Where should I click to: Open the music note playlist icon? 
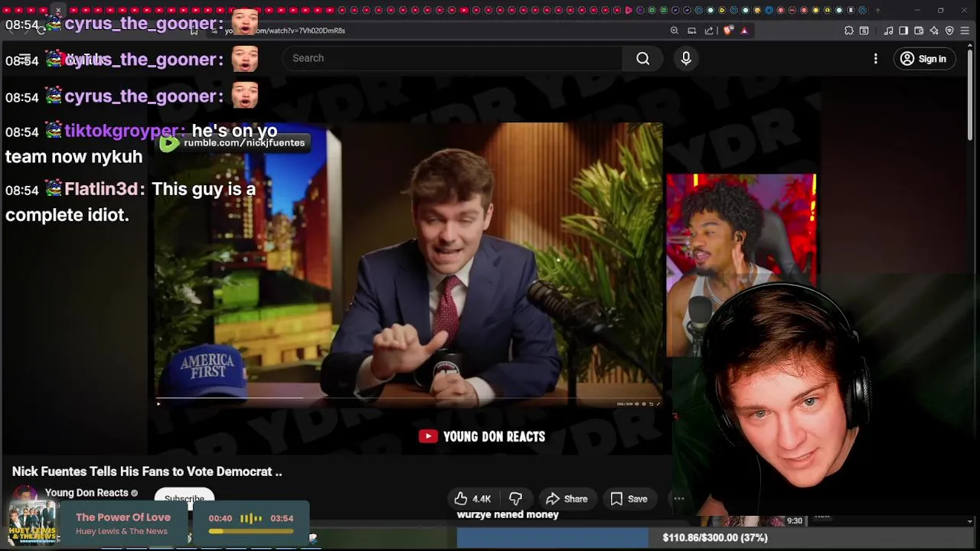point(888,31)
